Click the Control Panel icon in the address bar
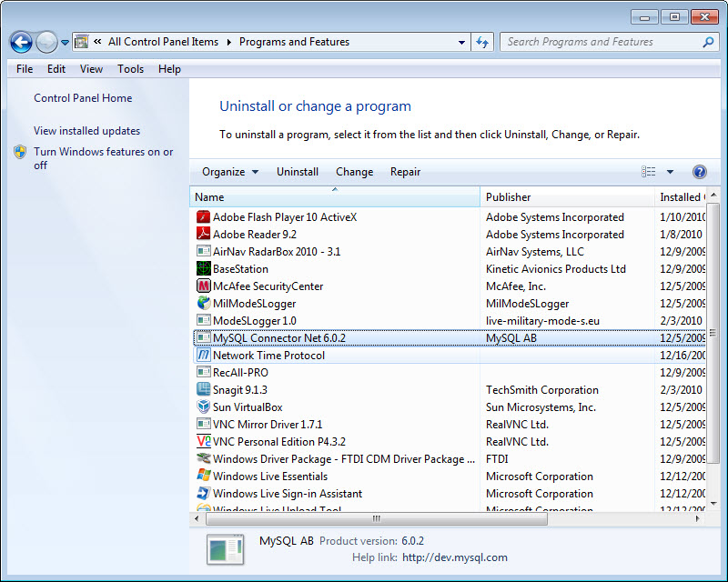The image size is (728, 582). (82, 42)
